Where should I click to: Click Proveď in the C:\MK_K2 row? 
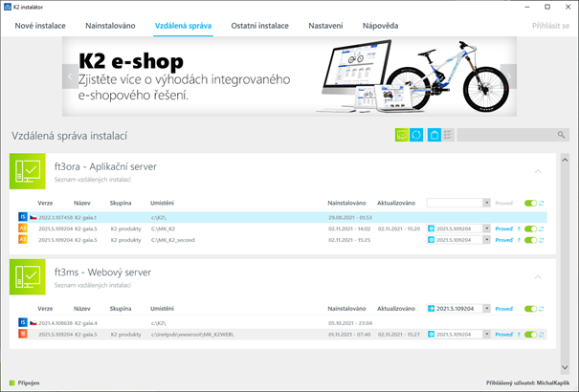(x=504, y=229)
